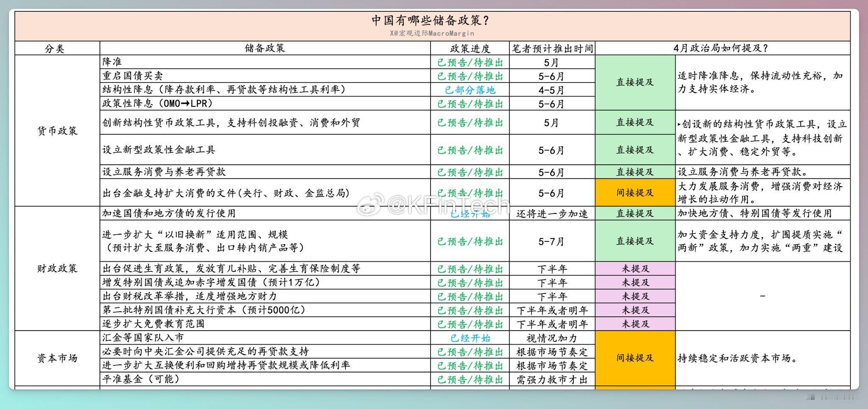Select the "出台财税改革举措" policy cell

click(265, 296)
